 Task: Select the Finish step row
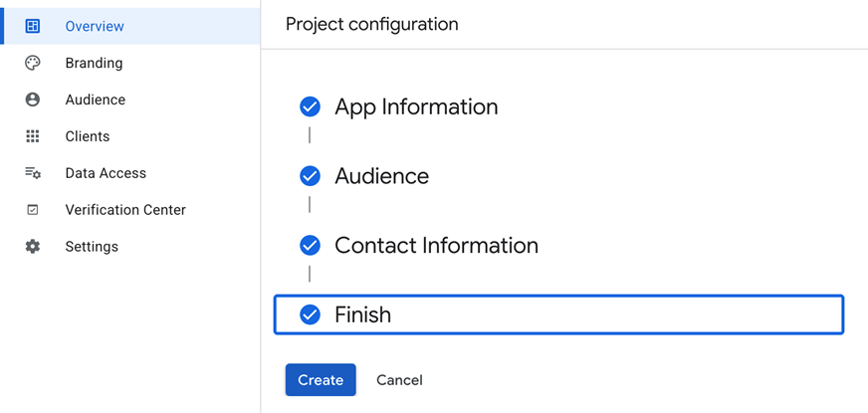pyautogui.click(x=557, y=314)
